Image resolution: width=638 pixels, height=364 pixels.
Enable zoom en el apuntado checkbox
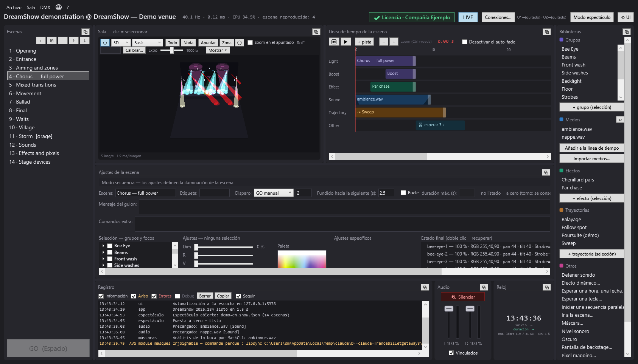coord(250,43)
